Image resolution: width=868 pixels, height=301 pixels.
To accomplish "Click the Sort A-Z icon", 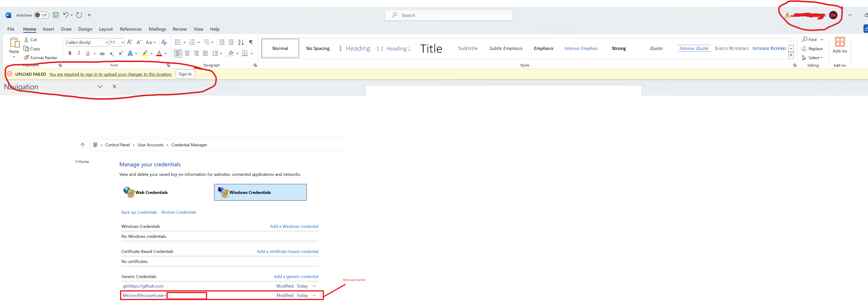I will tap(241, 42).
